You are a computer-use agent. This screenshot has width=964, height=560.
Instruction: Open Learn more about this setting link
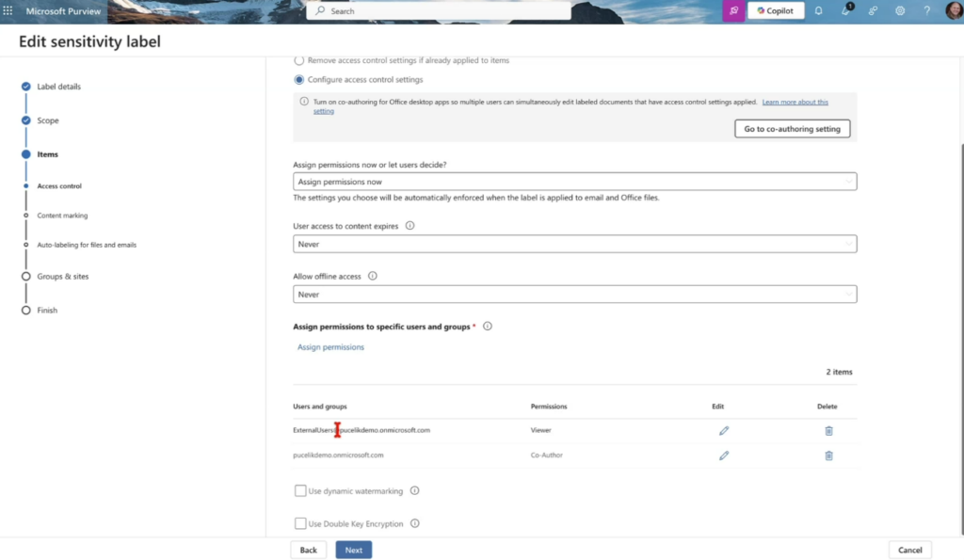coord(795,102)
